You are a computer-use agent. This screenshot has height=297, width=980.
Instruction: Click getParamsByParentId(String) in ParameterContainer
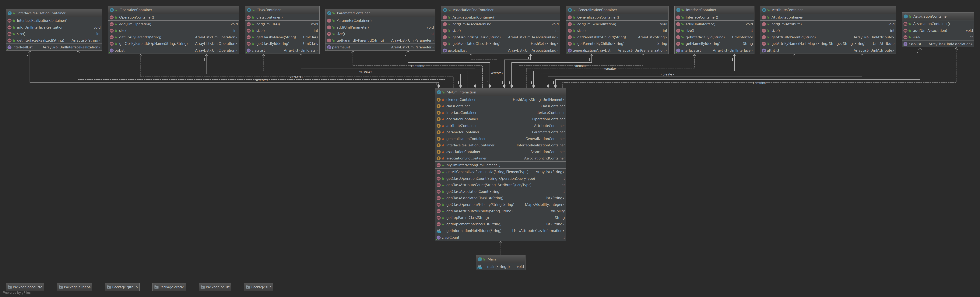360,40
